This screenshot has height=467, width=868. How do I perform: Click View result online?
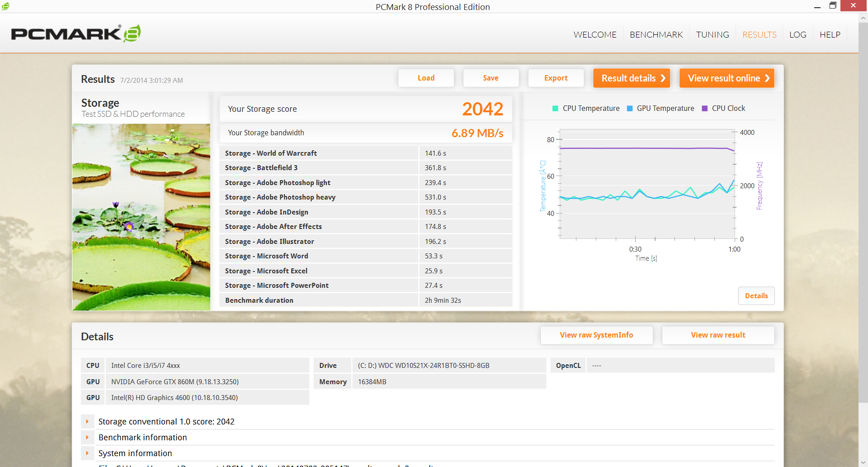tap(726, 78)
